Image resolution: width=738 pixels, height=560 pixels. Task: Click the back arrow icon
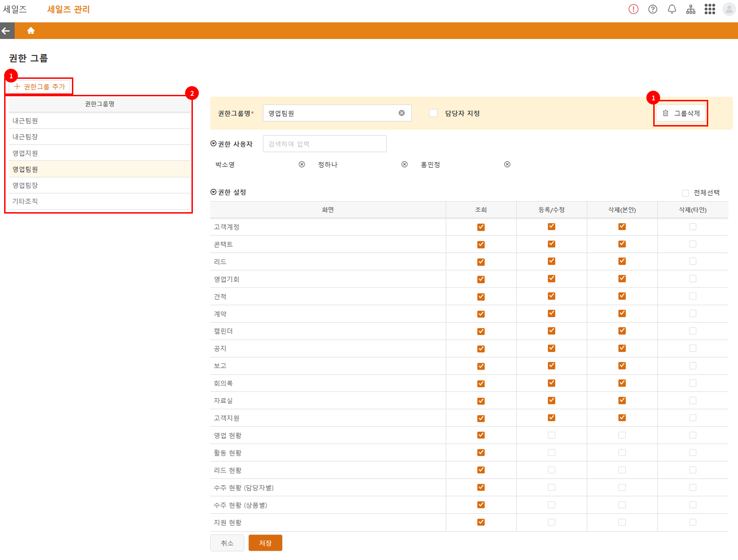pyautogui.click(x=6, y=31)
